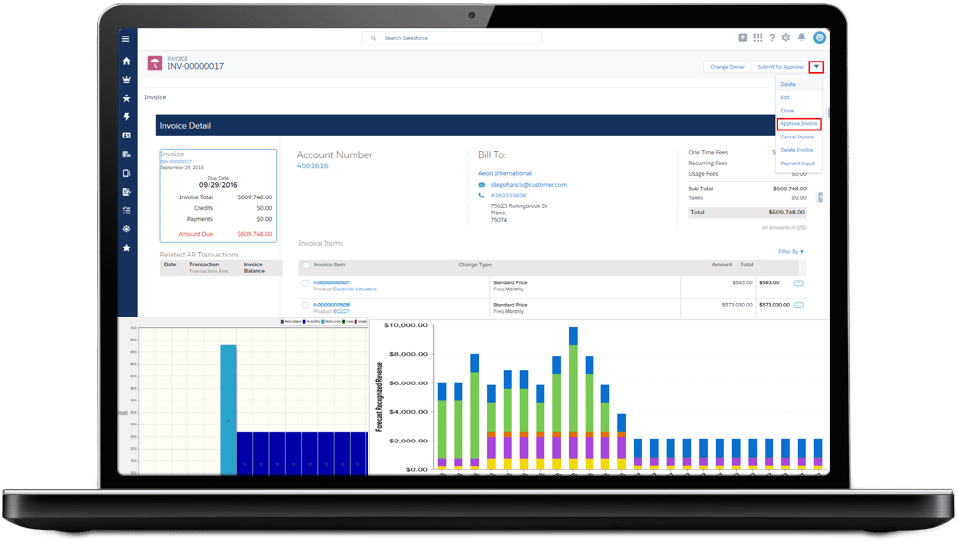Click the Due Date 09/29/2016 text

(x=218, y=185)
